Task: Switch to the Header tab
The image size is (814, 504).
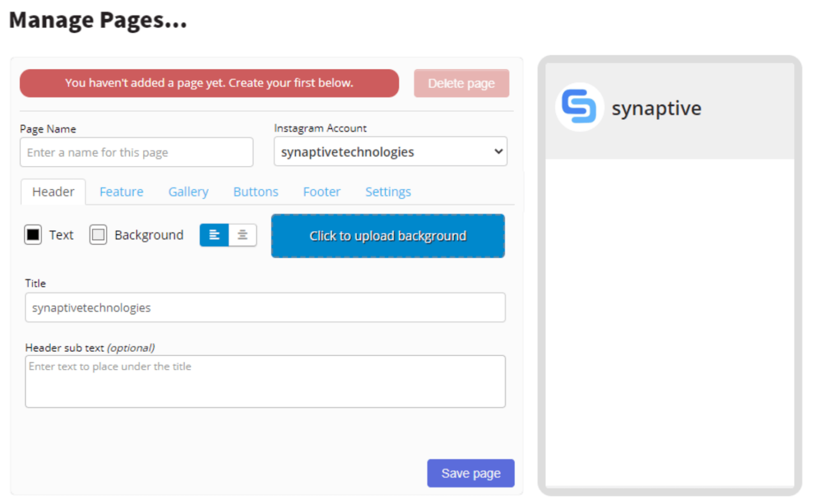Action: click(x=53, y=192)
